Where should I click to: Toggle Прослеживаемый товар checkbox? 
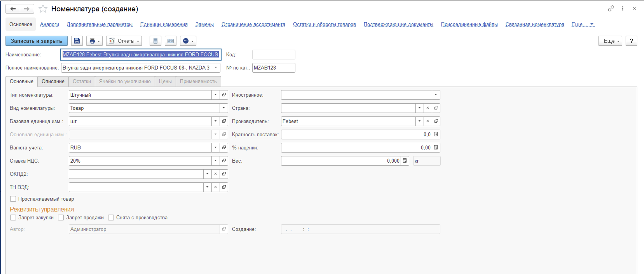click(x=13, y=199)
